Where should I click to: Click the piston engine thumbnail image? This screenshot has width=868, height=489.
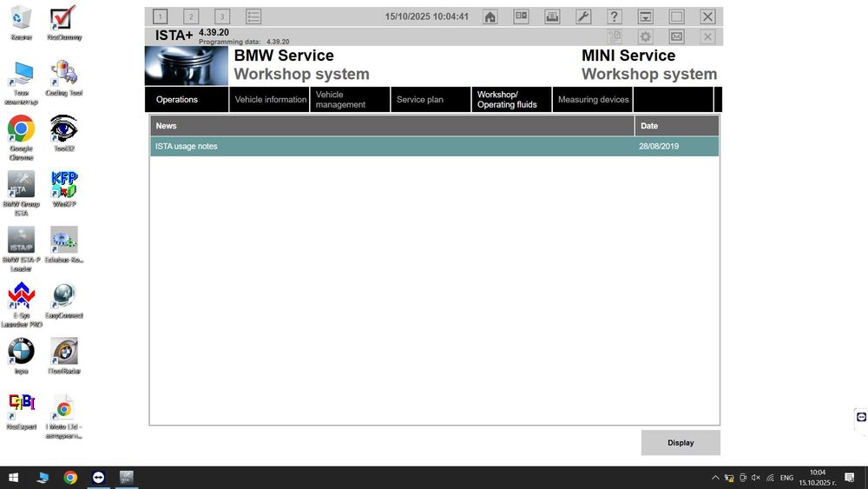click(187, 65)
